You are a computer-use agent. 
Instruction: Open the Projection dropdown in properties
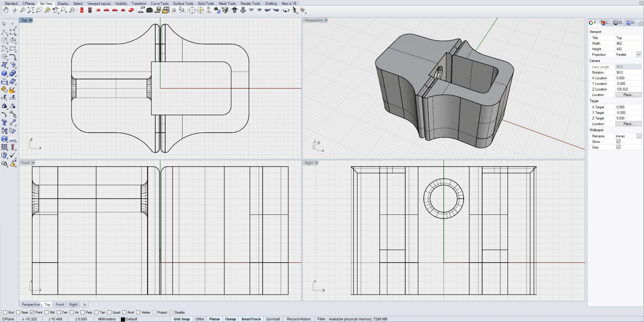639,54
